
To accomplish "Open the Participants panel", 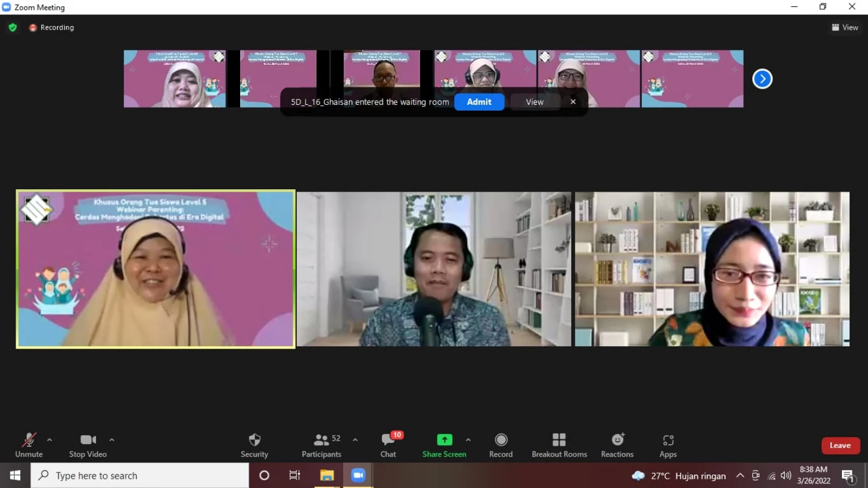I will [x=322, y=445].
